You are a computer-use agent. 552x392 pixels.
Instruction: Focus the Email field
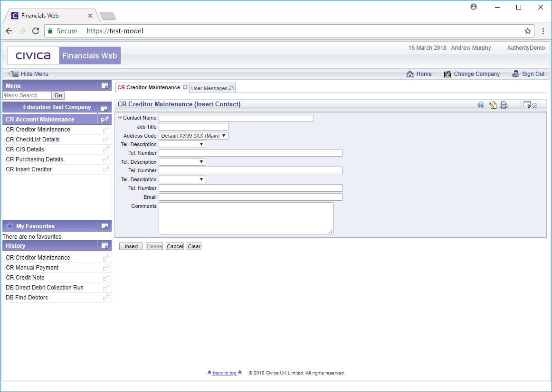[x=250, y=197]
